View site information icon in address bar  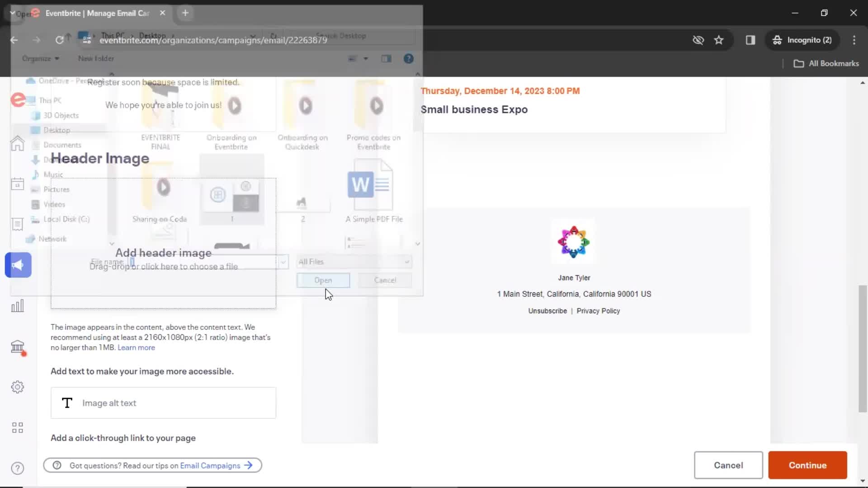(x=87, y=40)
